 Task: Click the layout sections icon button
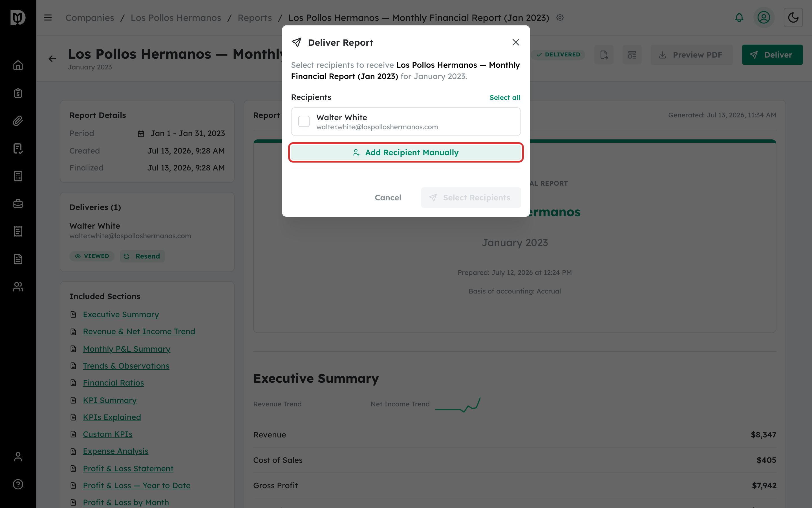632,55
